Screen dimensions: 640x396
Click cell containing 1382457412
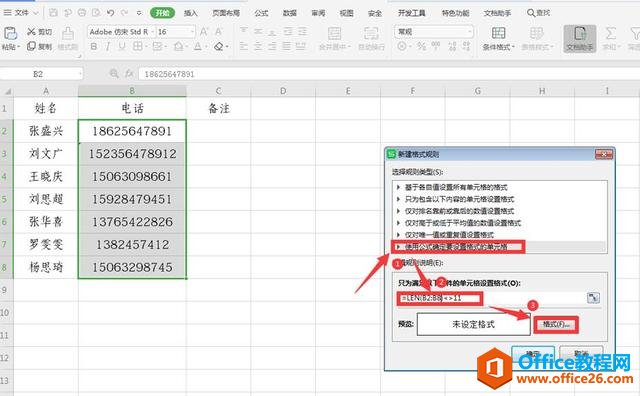(x=132, y=245)
